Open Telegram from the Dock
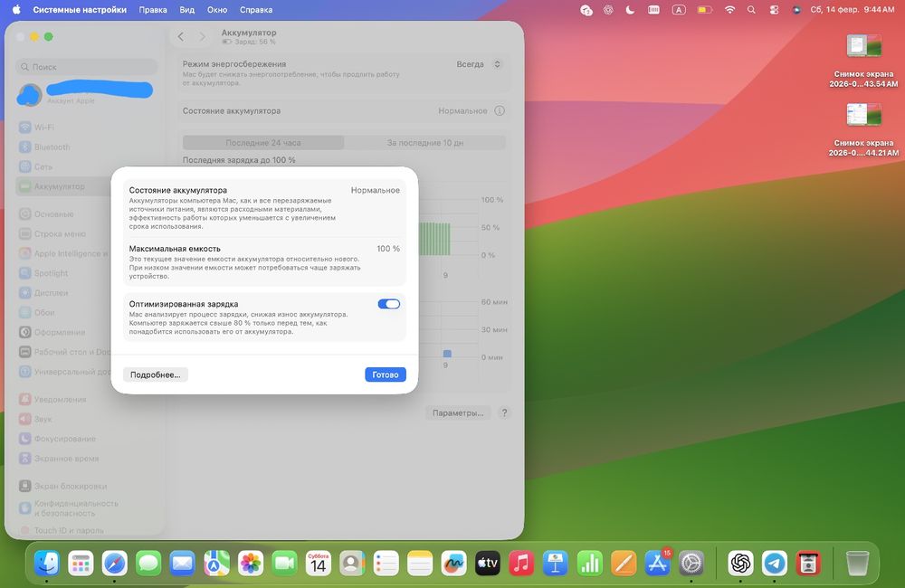Screen dimensions: 905x588 775,563
